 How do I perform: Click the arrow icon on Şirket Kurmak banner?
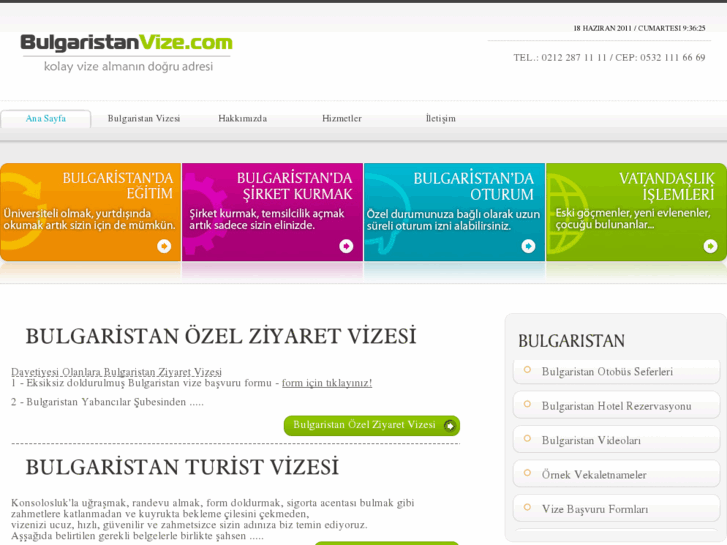click(346, 246)
